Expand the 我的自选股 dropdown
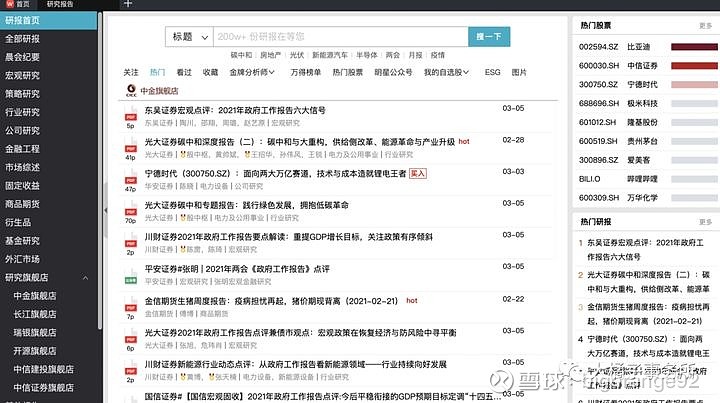The width and height of the screenshot is (720, 403). (x=446, y=72)
